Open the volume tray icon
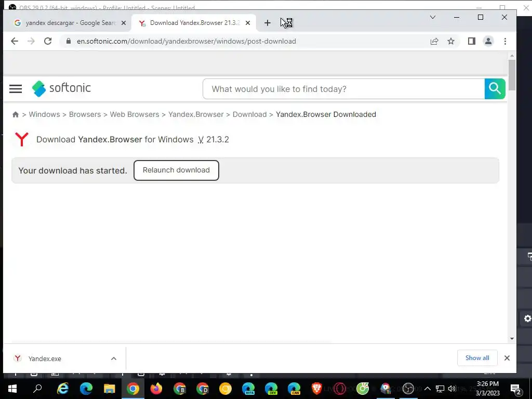Viewport: 532px width, 399px height. point(452,389)
